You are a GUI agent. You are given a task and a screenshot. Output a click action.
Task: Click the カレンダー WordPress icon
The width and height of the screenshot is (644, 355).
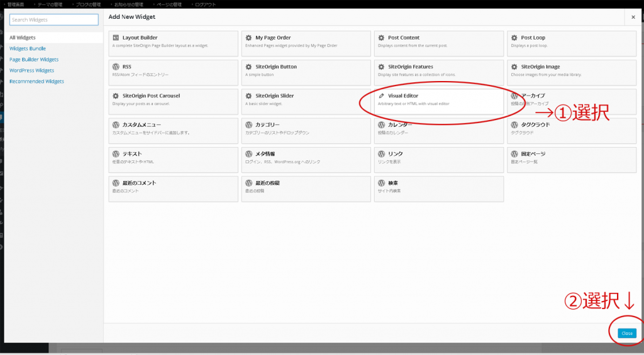click(381, 125)
